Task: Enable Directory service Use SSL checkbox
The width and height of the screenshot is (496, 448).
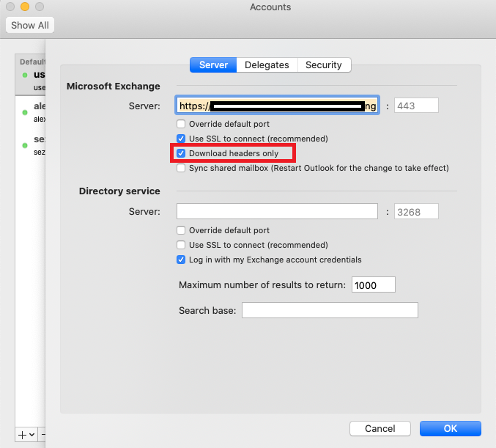Action: click(181, 245)
